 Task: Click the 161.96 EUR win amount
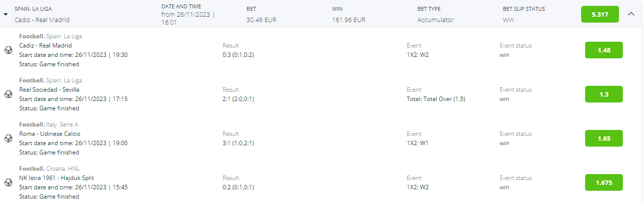pyautogui.click(x=349, y=20)
